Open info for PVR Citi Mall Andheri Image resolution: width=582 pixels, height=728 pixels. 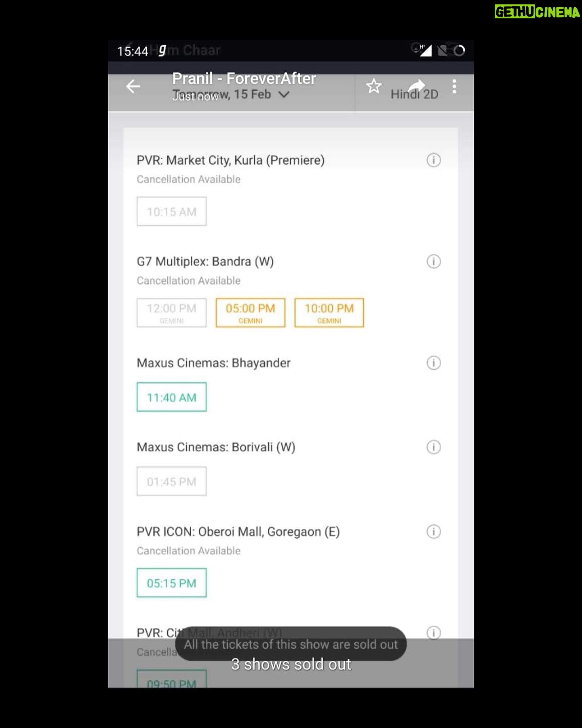pos(434,633)
